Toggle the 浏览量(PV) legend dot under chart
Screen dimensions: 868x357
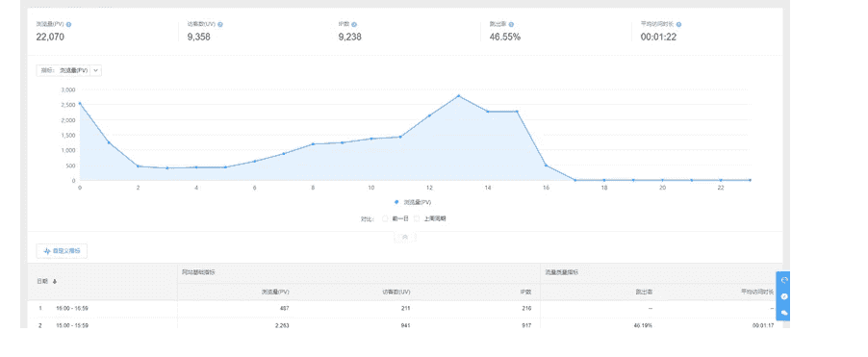tap(396, 202)
